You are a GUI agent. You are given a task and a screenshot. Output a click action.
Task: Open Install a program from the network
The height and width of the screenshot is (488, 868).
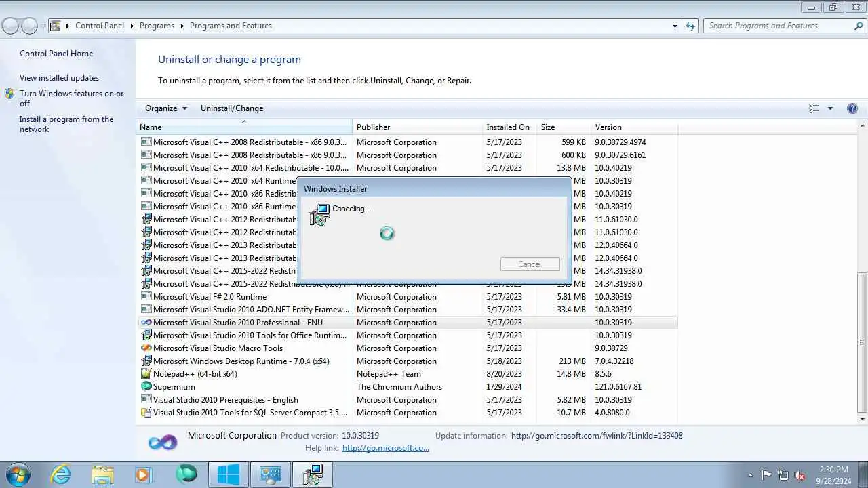[x=66, y=124]
